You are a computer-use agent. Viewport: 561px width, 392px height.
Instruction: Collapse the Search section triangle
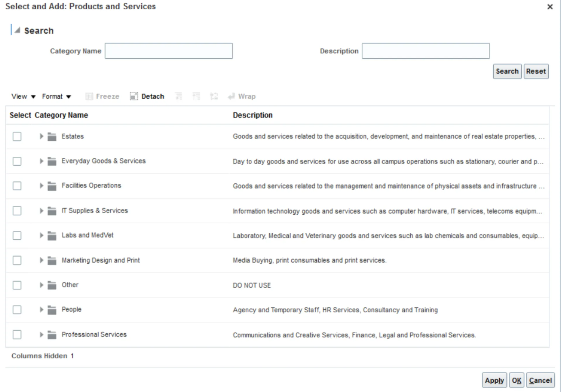[x=17, y=30]
